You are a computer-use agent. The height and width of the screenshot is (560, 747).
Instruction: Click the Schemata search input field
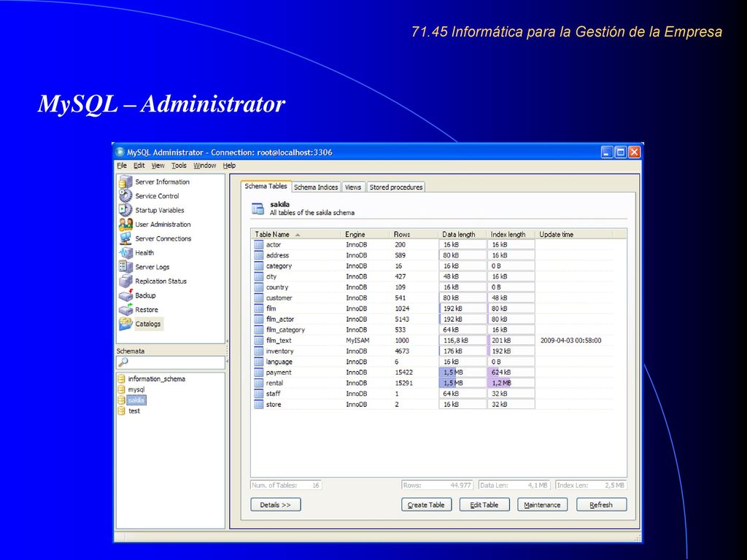pos(171,362)
